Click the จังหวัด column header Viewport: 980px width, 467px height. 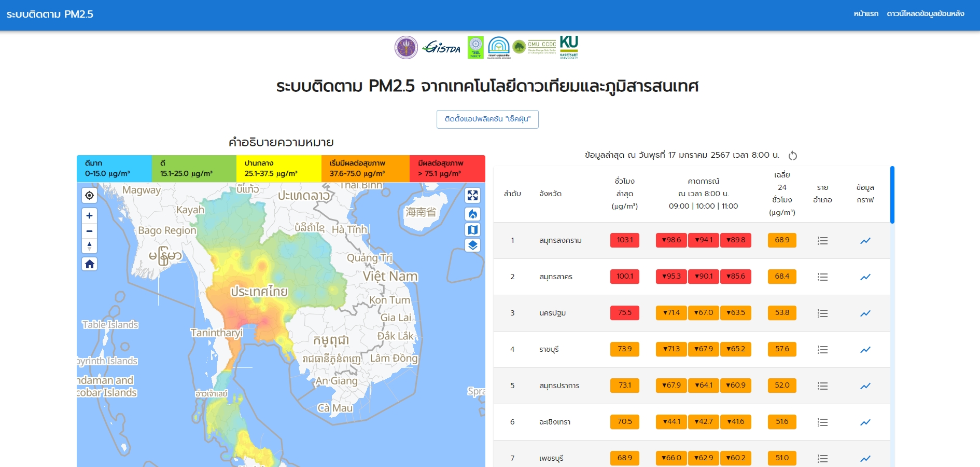tap(550, 194)
